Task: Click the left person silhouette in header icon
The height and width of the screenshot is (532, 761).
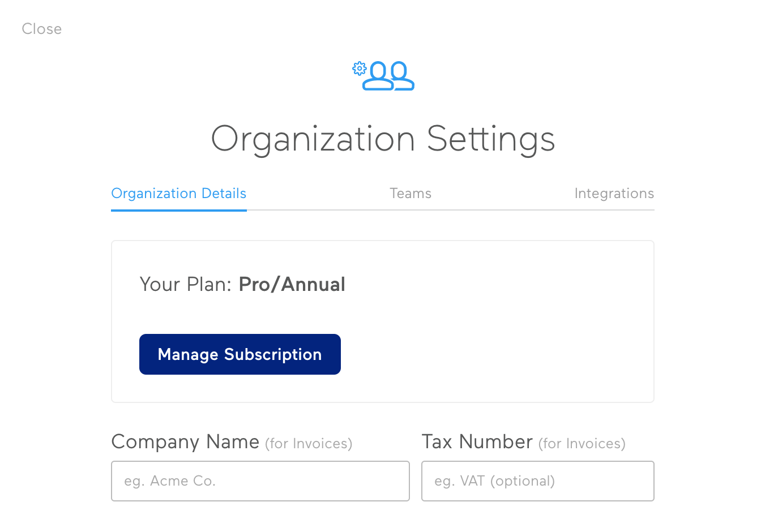Action: pos(378,76)
